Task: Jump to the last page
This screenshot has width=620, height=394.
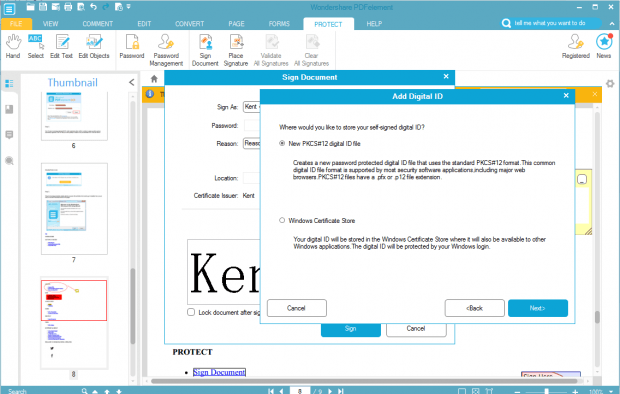Action: click(340, 391)
